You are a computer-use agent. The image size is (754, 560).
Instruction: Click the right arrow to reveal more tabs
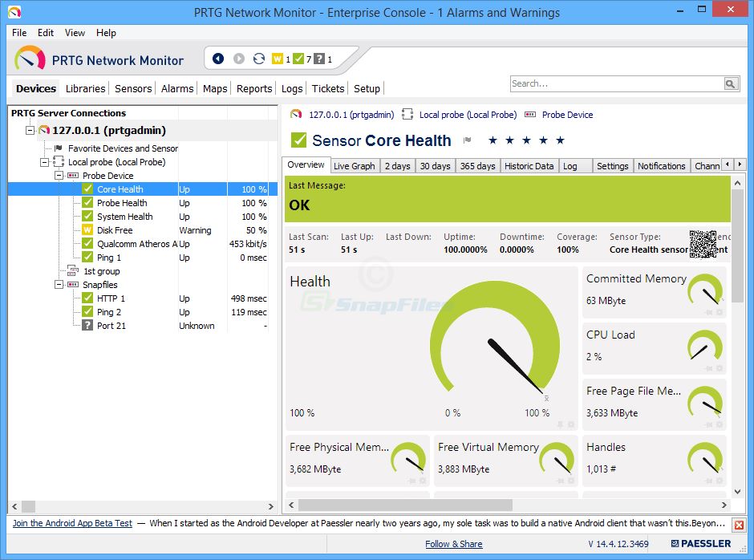click(x=740, y=165)
